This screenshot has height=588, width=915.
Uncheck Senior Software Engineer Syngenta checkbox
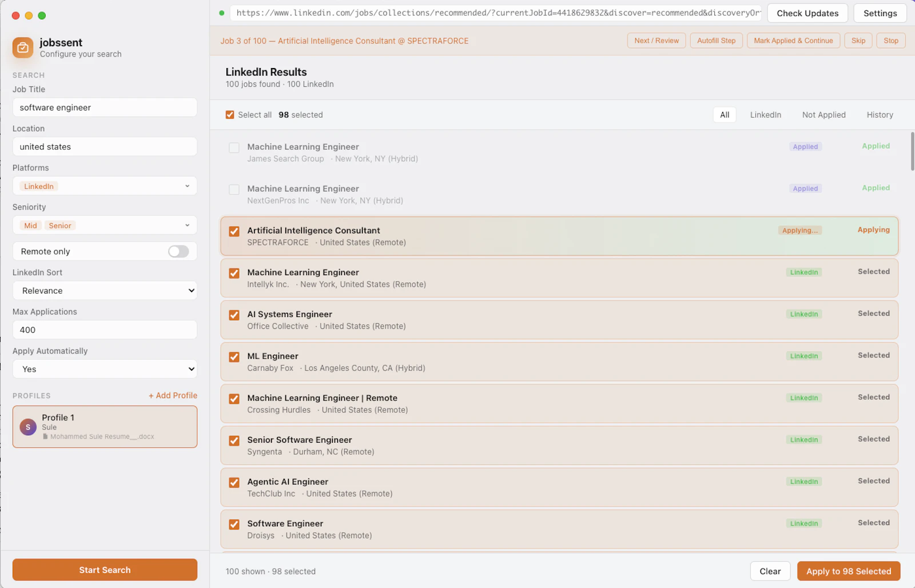click(234, 440)
